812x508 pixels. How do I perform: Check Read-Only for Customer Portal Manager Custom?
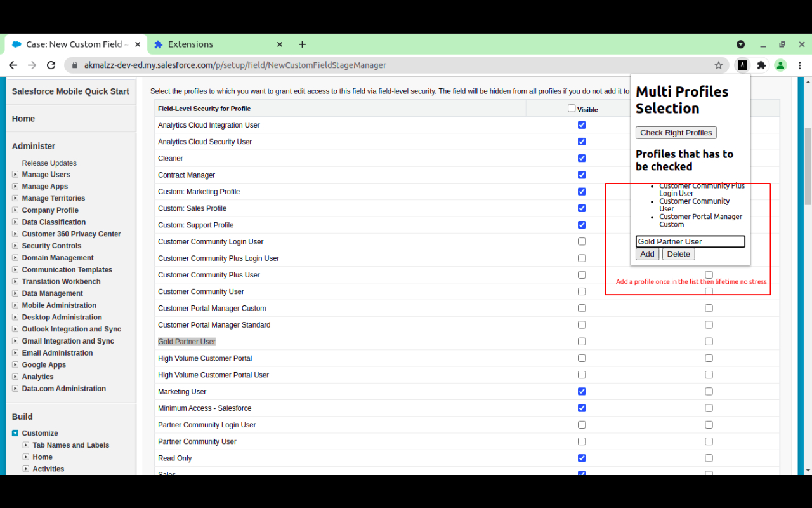click(x=709, y=308)
